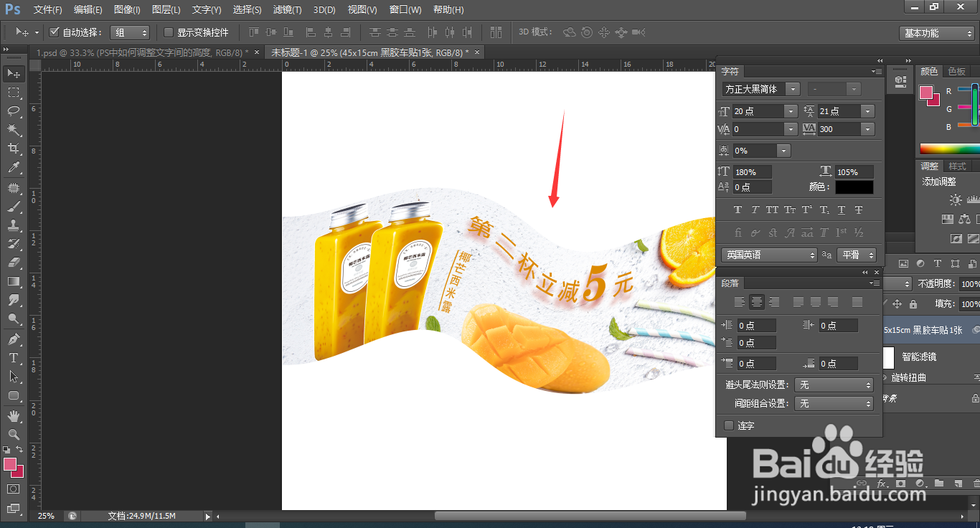Toggle the 自动选择 checkbox

(54, 32)
